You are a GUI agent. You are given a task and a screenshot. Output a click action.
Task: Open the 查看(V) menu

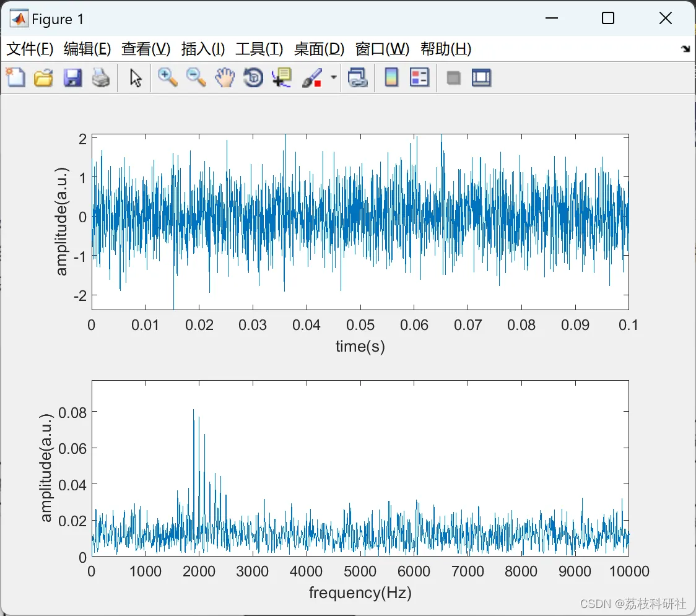146,49
